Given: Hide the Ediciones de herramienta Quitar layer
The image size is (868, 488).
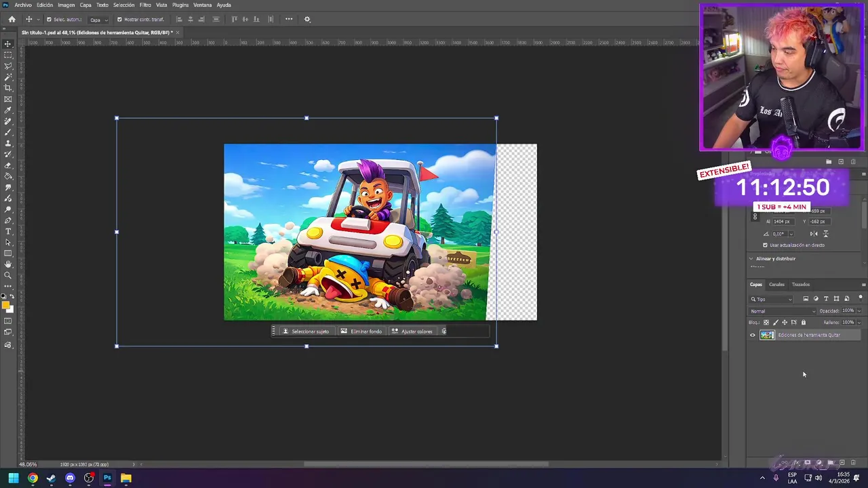Looking at the screenshot, I should click(x=752, y=335).
